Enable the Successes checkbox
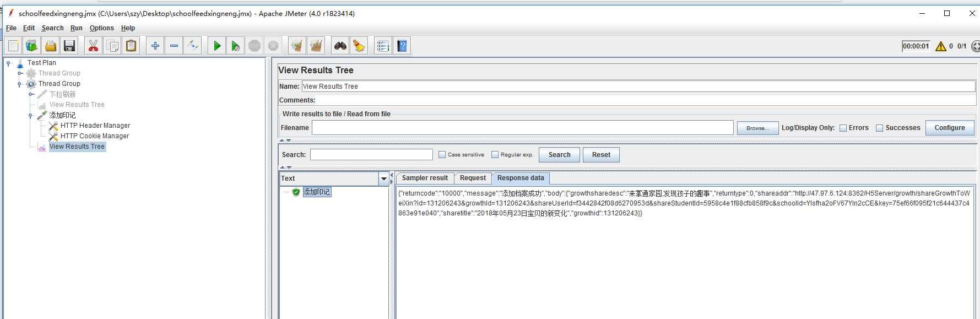980x319 pixels. (880, 128)
